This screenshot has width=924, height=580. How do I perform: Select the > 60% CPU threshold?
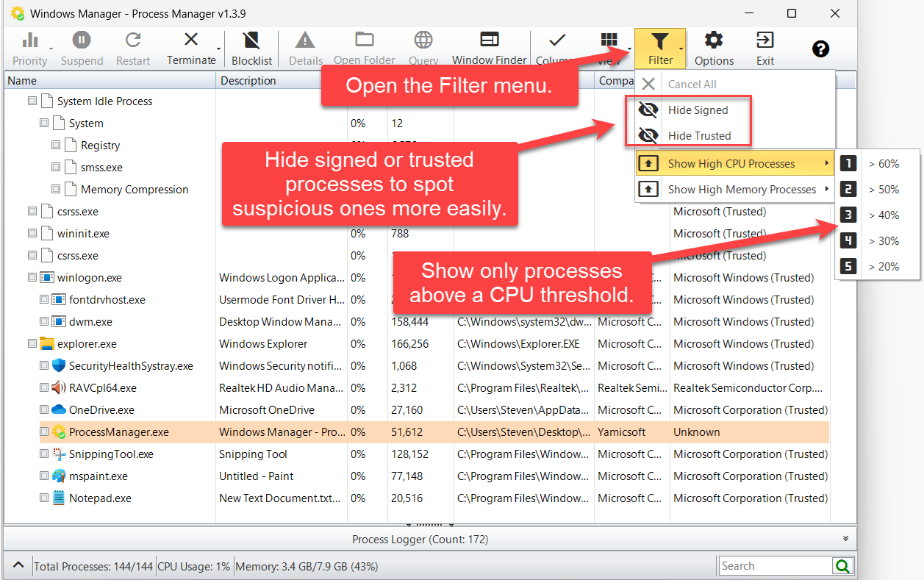tap(877, 164)
